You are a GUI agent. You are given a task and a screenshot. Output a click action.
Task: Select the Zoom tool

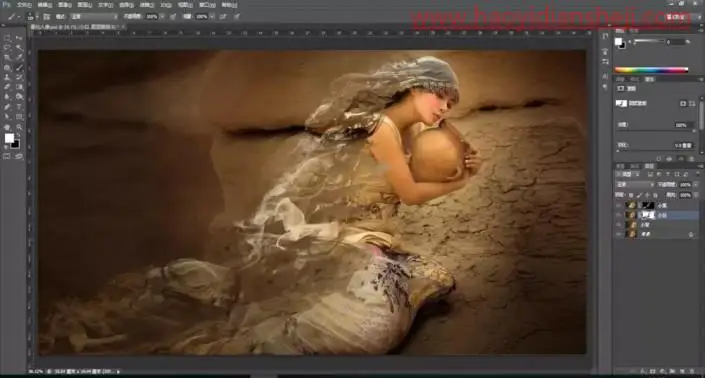pos(19,127)
